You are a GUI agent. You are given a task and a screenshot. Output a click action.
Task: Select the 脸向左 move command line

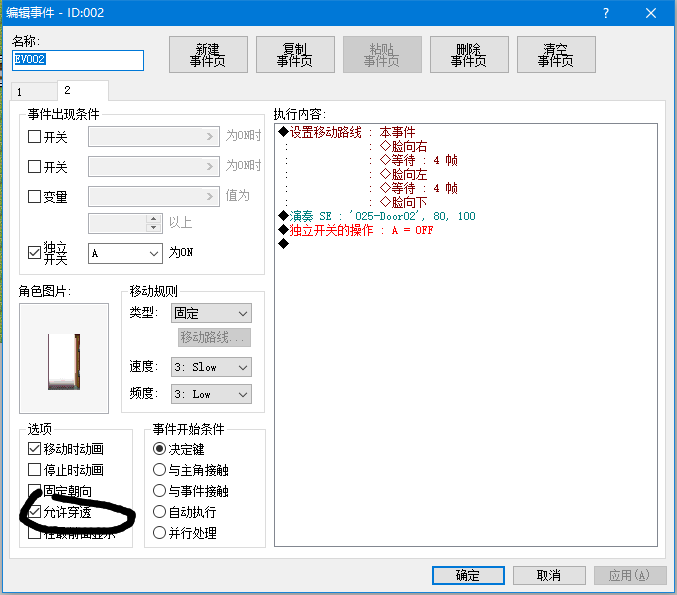pyautogui.click(x=403, y=174)
